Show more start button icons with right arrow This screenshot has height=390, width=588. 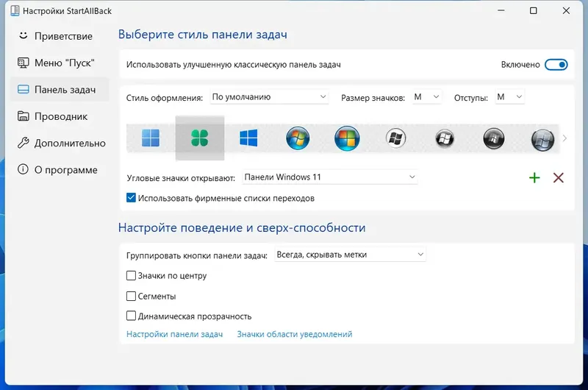pyautogui.click(x=564, y=138)
